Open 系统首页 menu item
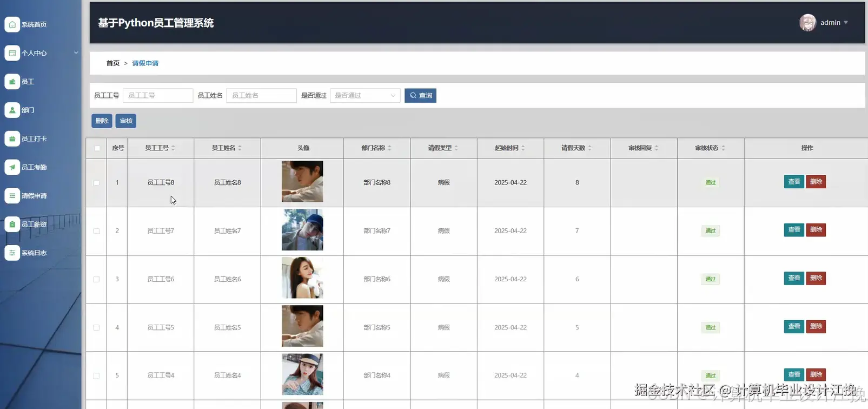This screenshot has width=868, height=409. [x=34, y=24]
